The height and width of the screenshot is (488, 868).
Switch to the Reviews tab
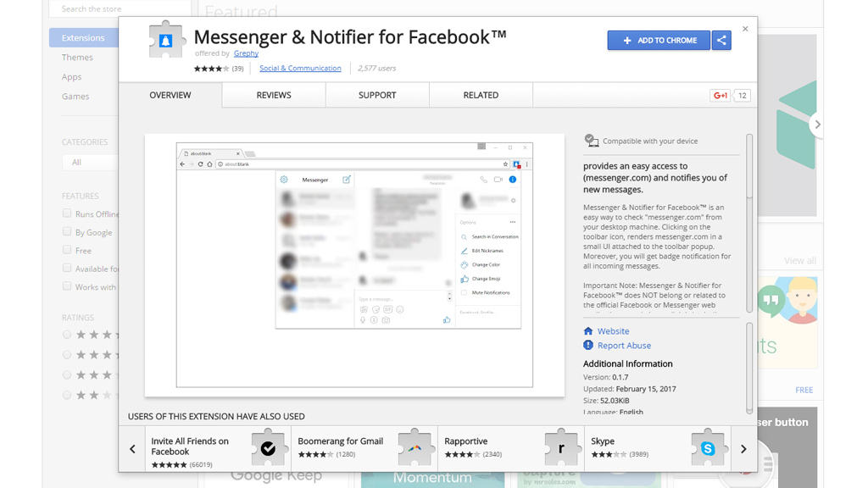coord(274,95)
